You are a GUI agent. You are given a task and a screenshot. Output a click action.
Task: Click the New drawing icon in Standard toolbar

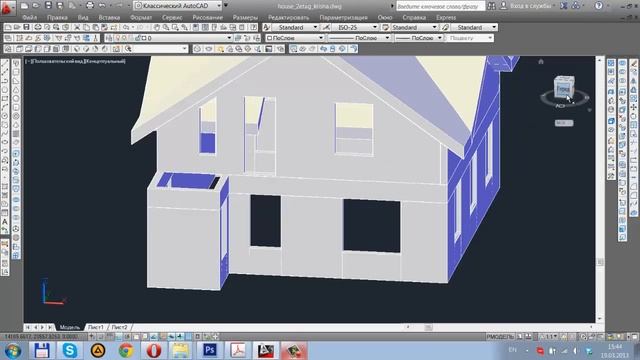[x=8, y=27]
